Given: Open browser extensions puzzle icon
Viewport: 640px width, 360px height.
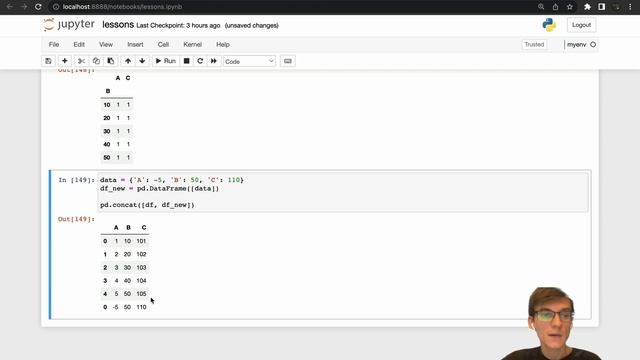Looking at the screenshot, I should 587,7.
